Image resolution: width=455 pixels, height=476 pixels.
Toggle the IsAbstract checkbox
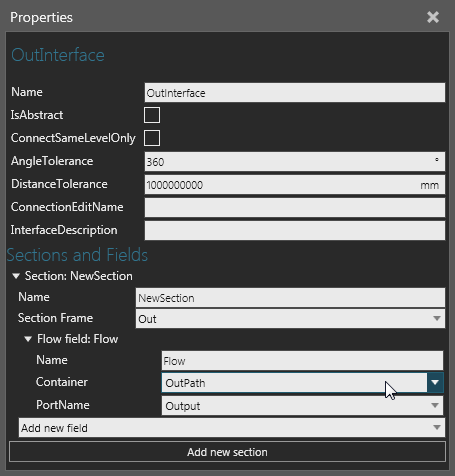152,115
